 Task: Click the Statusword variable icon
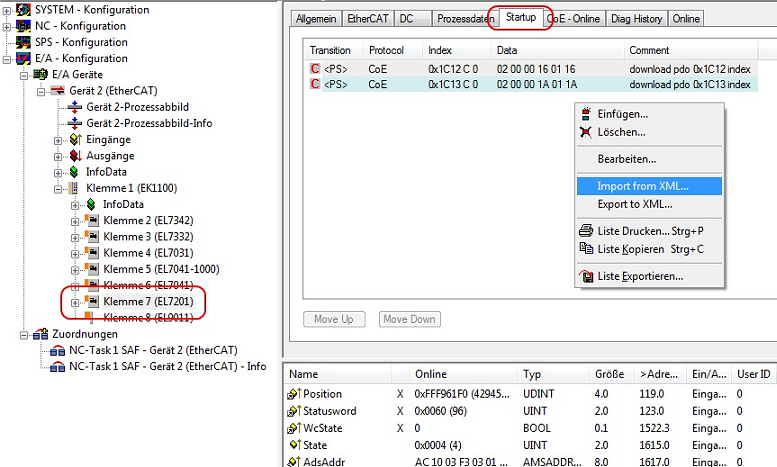coord(294,411)
